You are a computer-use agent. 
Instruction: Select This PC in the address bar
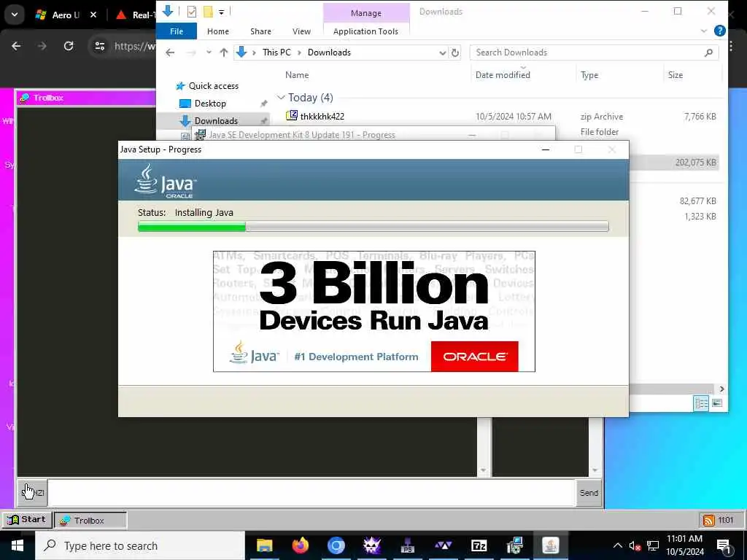[276, 52]
